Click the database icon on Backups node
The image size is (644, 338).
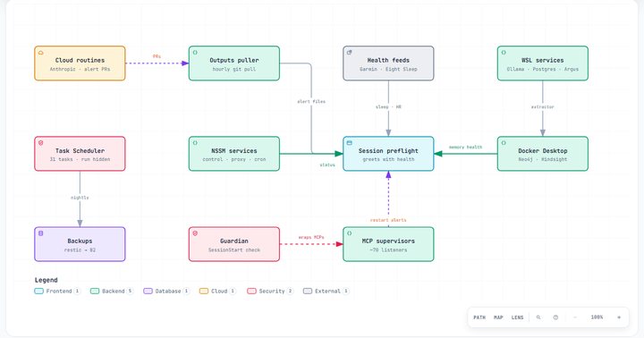pos(41,233)
